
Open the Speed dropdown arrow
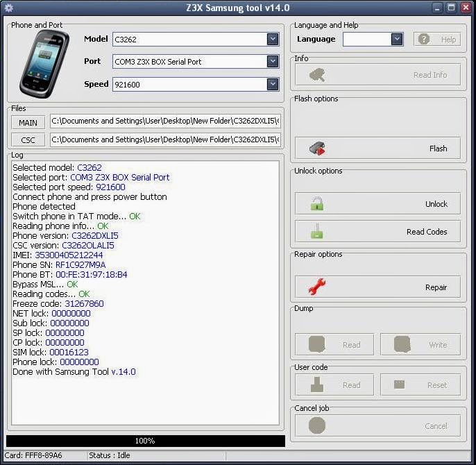tap(273, 84)
